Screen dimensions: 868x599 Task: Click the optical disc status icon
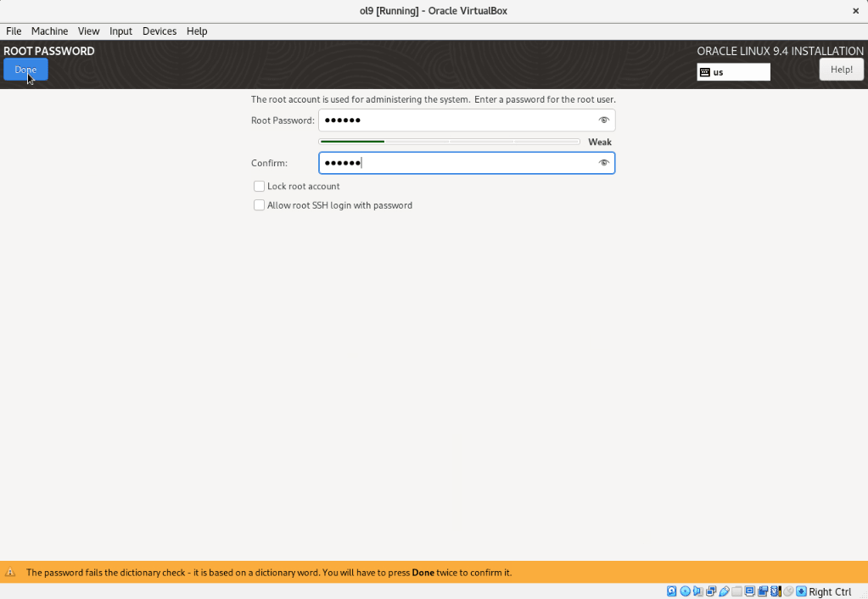(686, 591)
